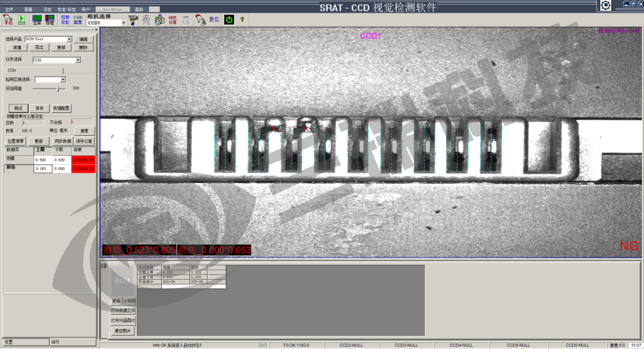
Task: Open the light source (光源) settings
Action: coord(186,20)
